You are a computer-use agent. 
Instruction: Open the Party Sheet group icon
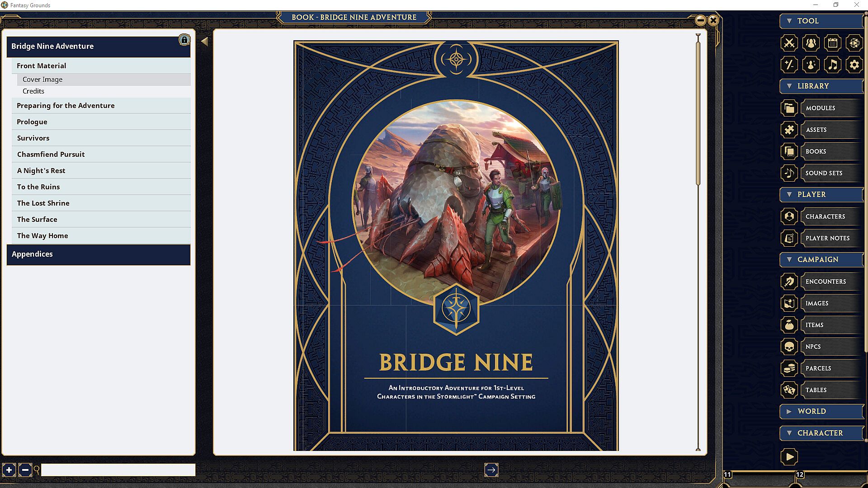811,43
